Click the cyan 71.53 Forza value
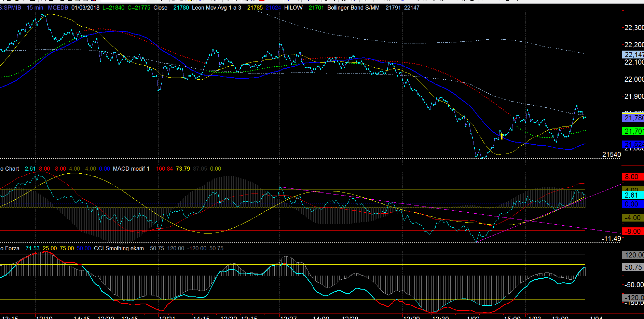644x319 pixels. [x=32, y=248]
